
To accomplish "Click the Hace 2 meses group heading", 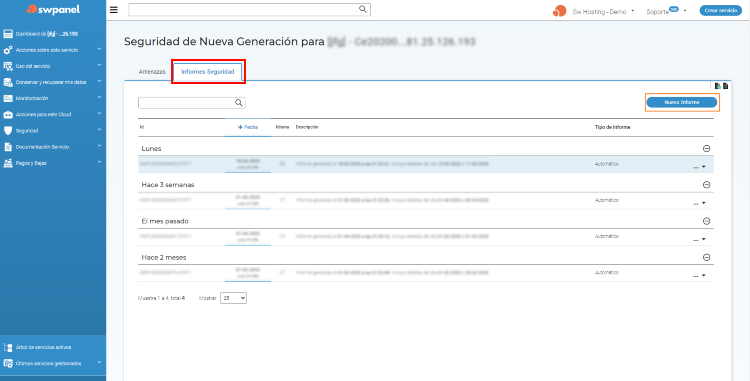I will pos(164,258).
